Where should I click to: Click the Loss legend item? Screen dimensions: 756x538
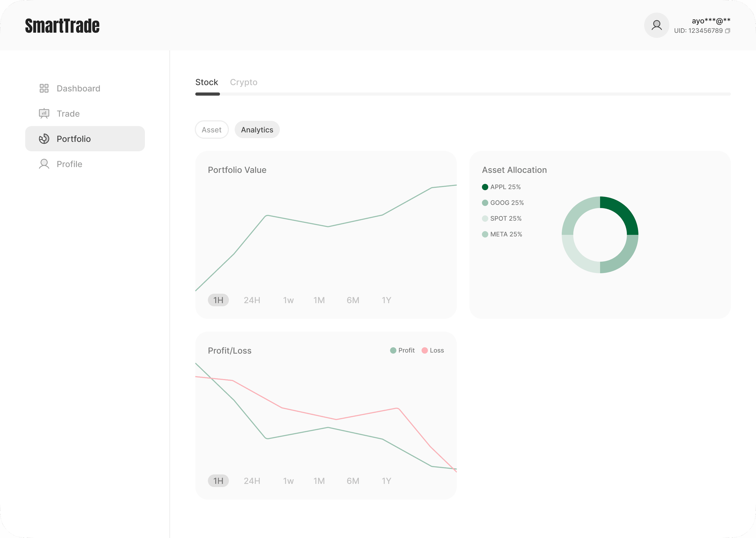pos(433,350)
